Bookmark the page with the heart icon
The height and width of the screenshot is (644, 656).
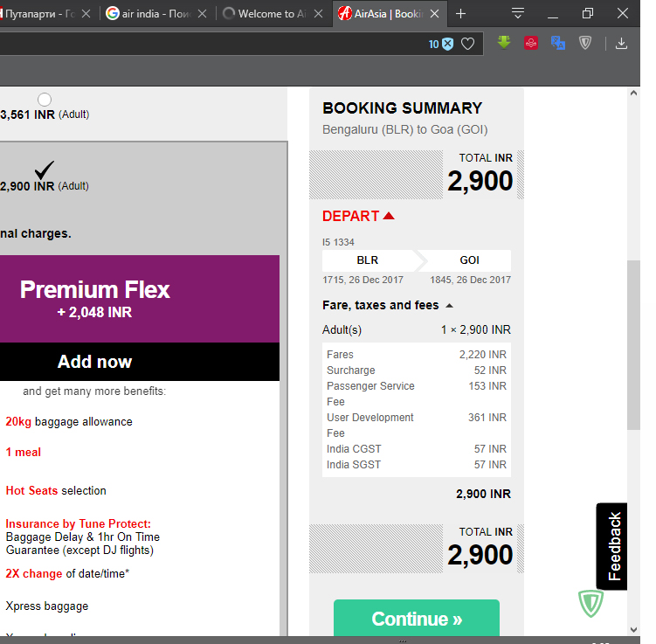click(x=468, y=44)
